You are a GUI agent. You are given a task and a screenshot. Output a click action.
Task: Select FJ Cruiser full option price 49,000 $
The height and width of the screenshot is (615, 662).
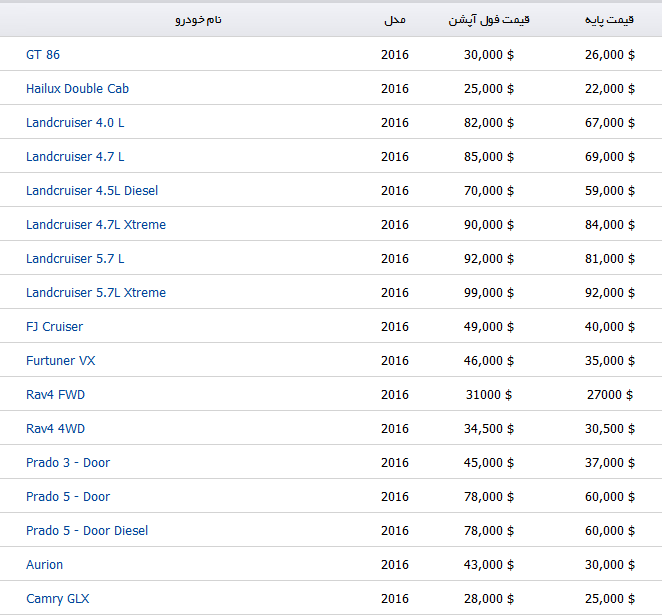click(x=489, y=326)
